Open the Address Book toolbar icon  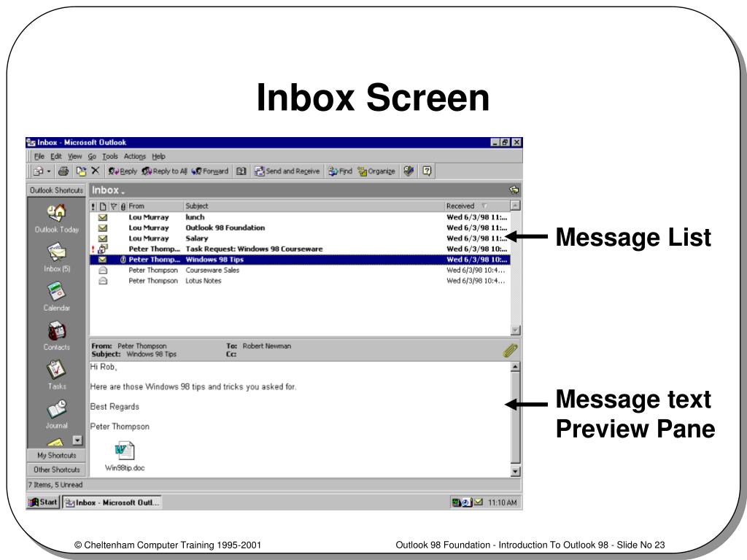click(241, 171)
